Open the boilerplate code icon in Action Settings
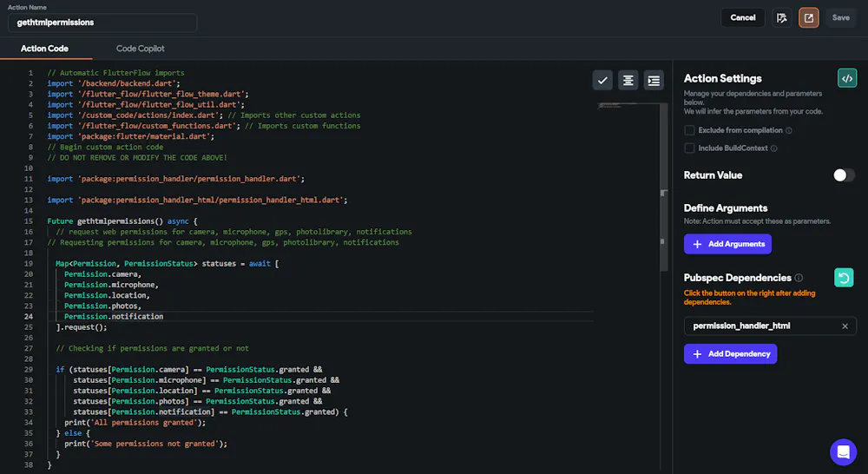 (x=847, y=78)
